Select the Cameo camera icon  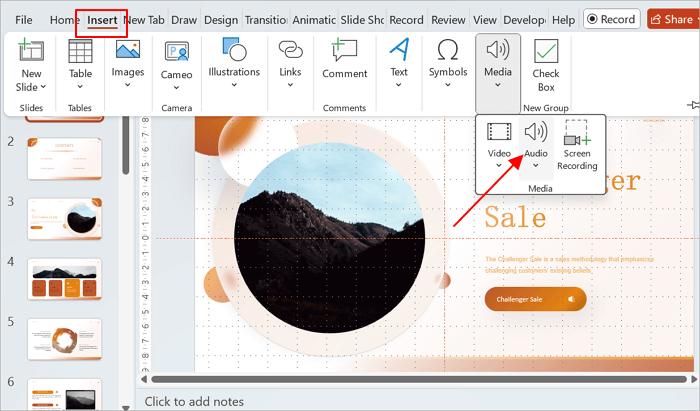(x=177, y=52)
